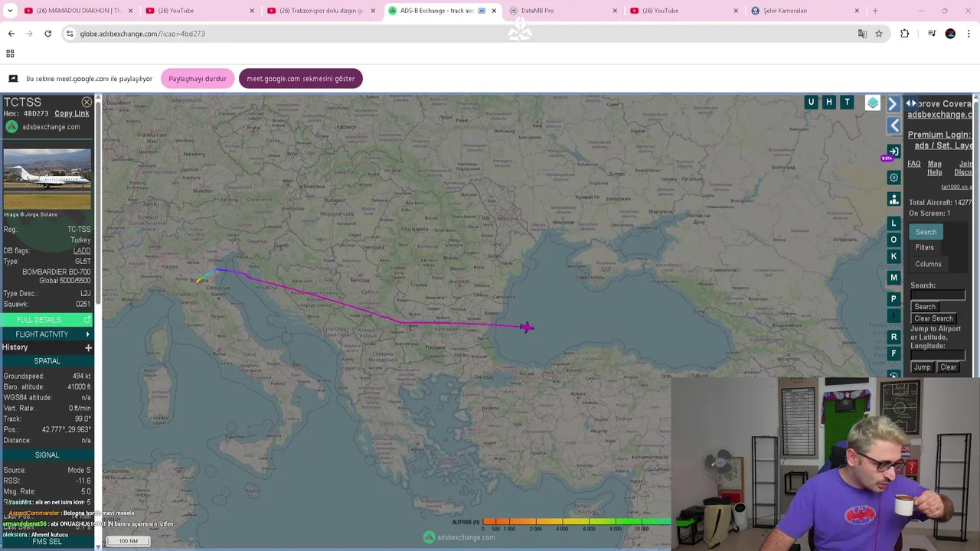Viewport: 980px width, 551px height.
Task: Open the browser extensions puzzle icon
Action: coord(905,34)
